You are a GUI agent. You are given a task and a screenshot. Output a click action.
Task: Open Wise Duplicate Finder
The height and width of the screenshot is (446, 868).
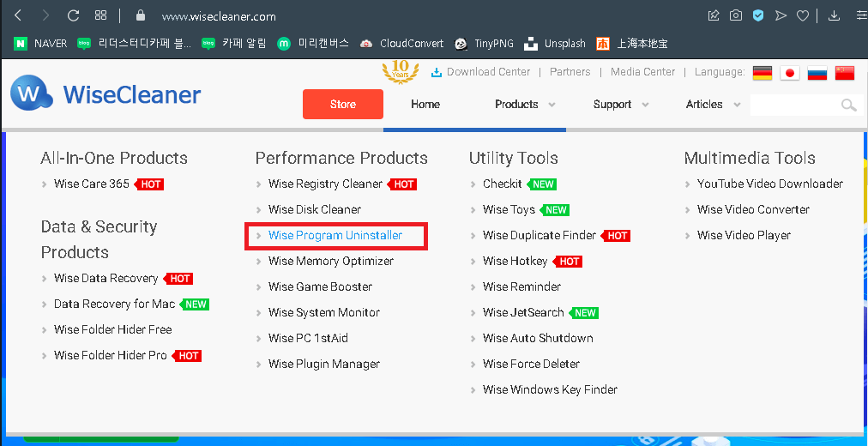pos(539,235)
